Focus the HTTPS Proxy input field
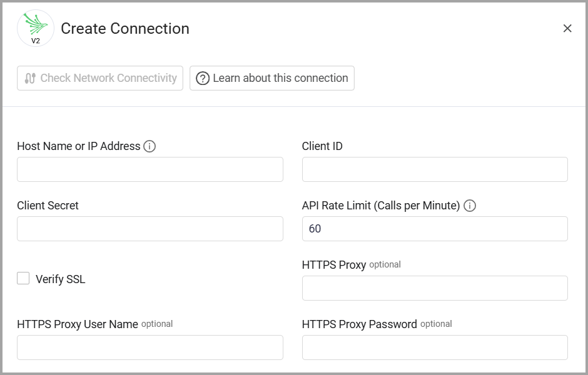This screenshot has height=375, width=588. [435, 288]
